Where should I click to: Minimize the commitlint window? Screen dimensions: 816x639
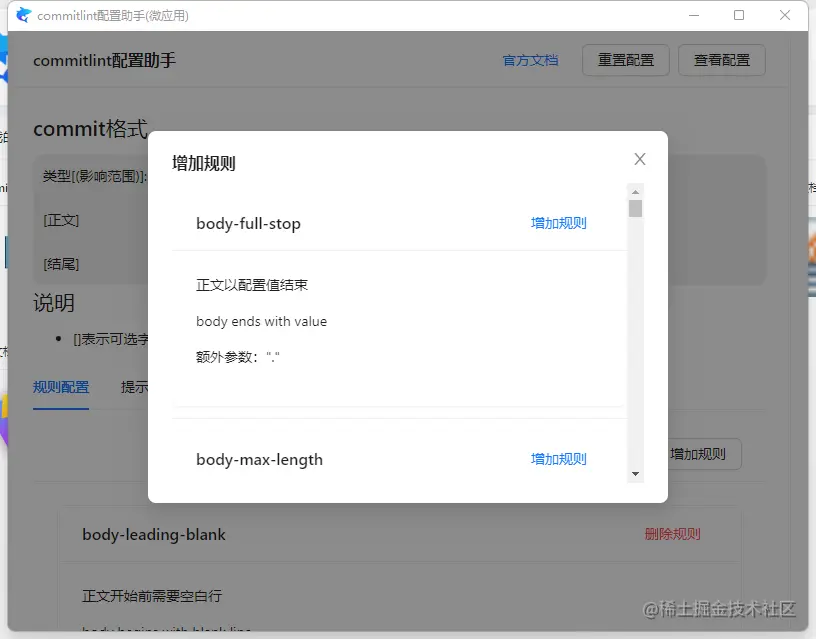click(x=694, y=15)
